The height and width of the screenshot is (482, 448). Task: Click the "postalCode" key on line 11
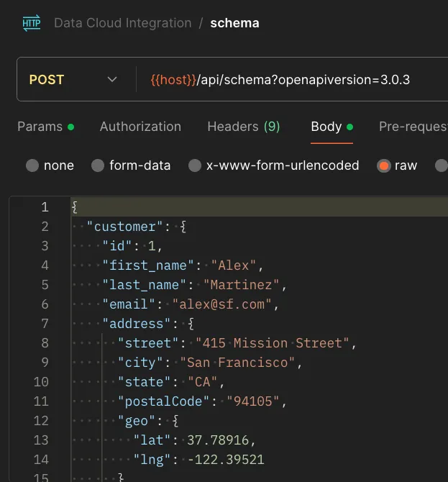[x=163, y=401]
